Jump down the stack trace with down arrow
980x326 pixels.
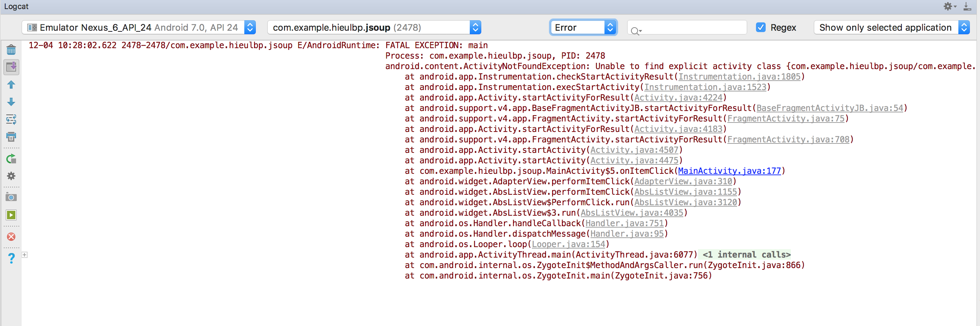click(11, 102)
